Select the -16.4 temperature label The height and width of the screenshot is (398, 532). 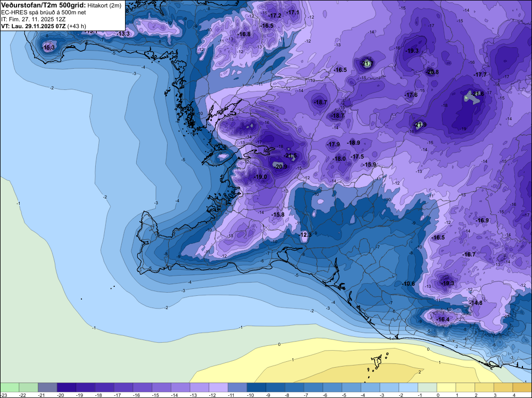tap(443, 319)
